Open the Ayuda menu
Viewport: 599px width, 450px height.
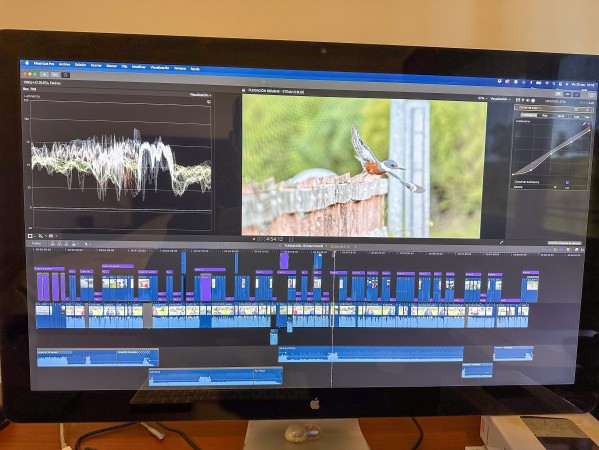[x=195, y=69]
